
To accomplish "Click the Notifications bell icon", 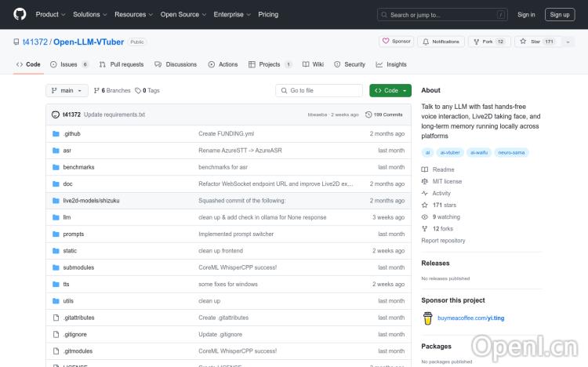I will coord(426,42).
